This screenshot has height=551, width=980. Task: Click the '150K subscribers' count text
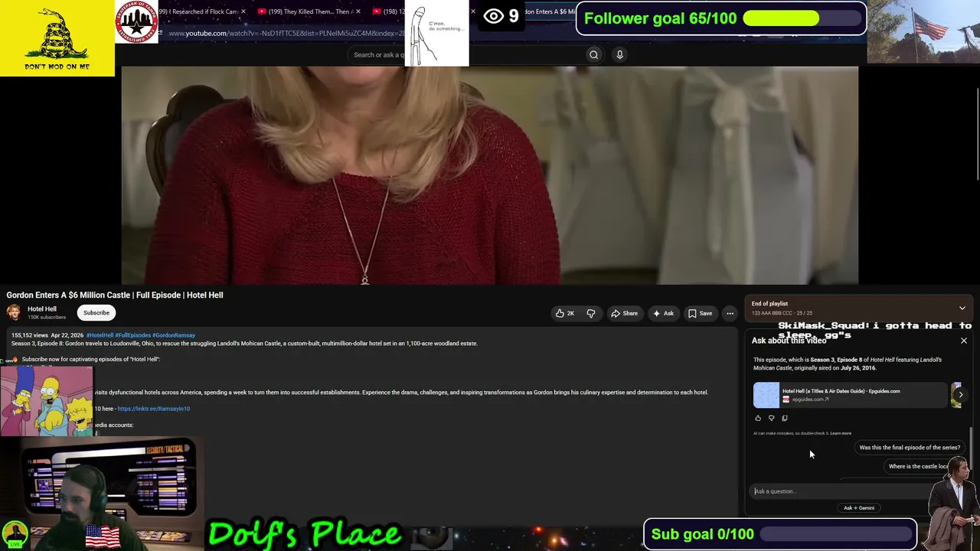pyautogui.click(x=47, y=318)
